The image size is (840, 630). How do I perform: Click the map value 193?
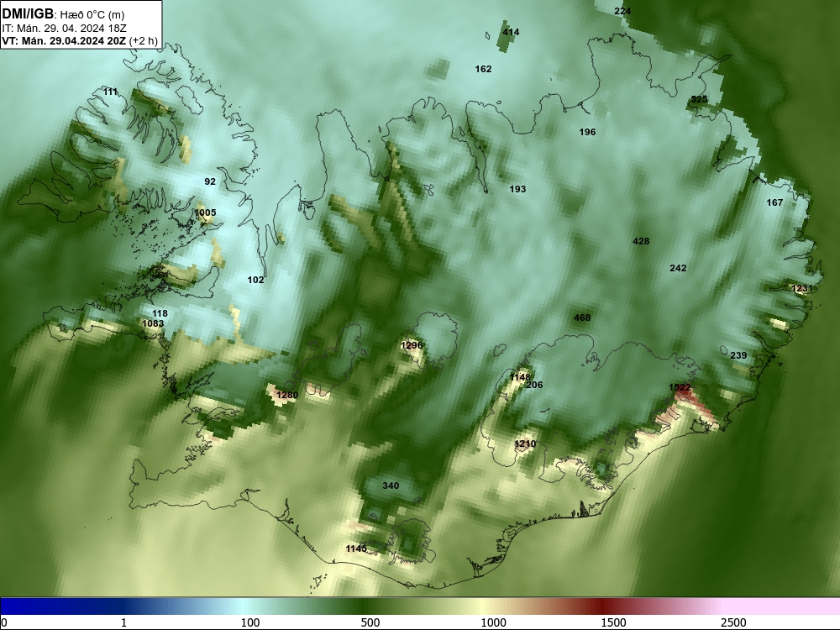pos(517,189)
